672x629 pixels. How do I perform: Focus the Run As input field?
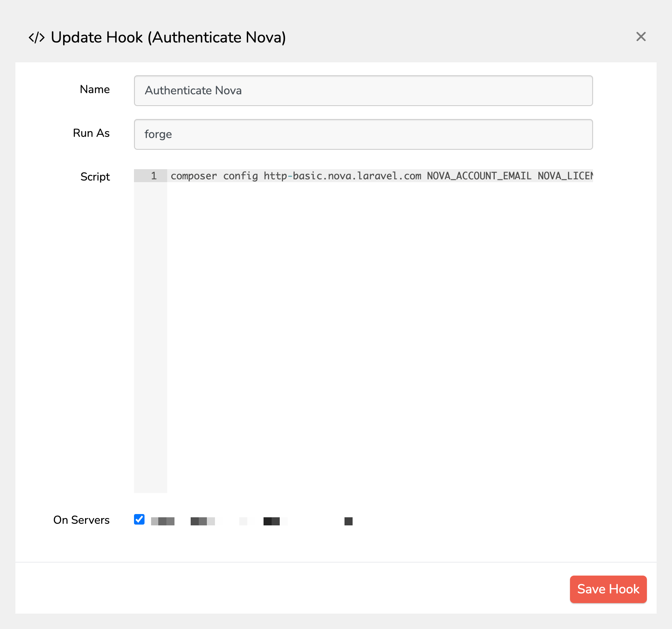363,134
